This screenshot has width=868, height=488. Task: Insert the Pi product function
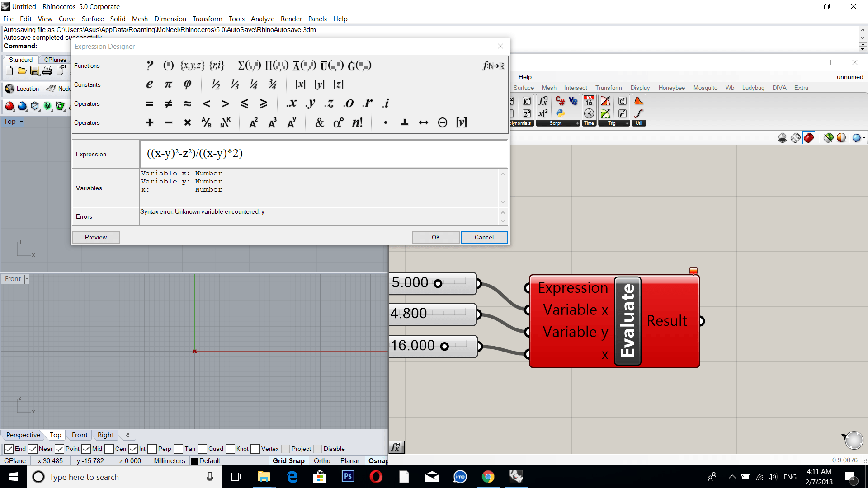(277, 66)
